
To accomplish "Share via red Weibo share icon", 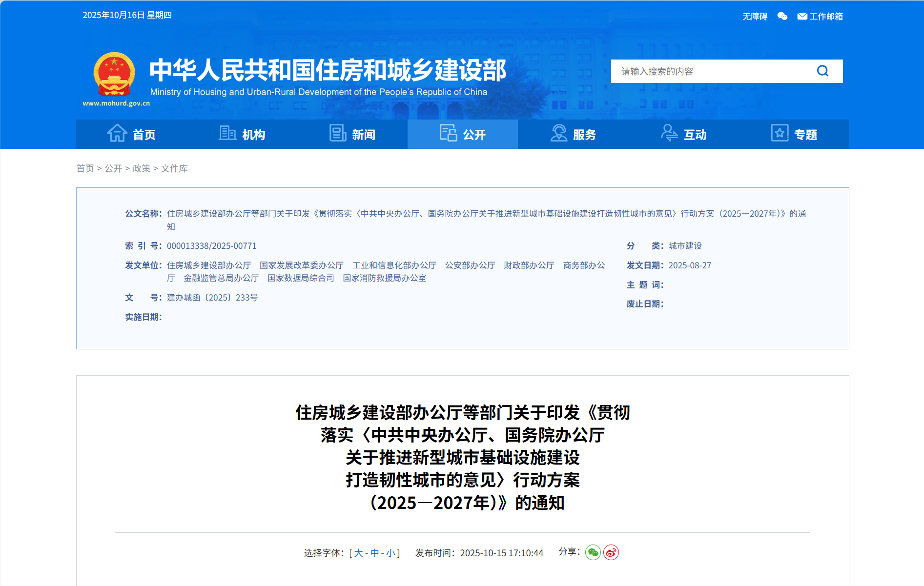I will (x=611, y=552).
